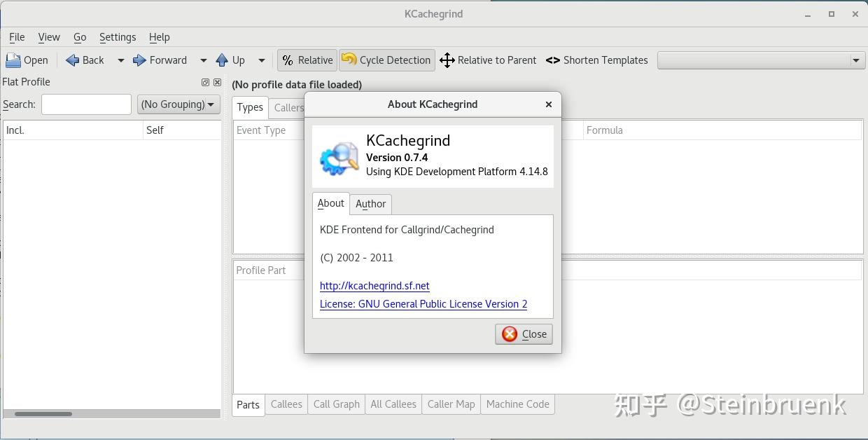Click the Shorten Templates icon
This screenshot has height=440, width=868.
click(x=553, y=60)
